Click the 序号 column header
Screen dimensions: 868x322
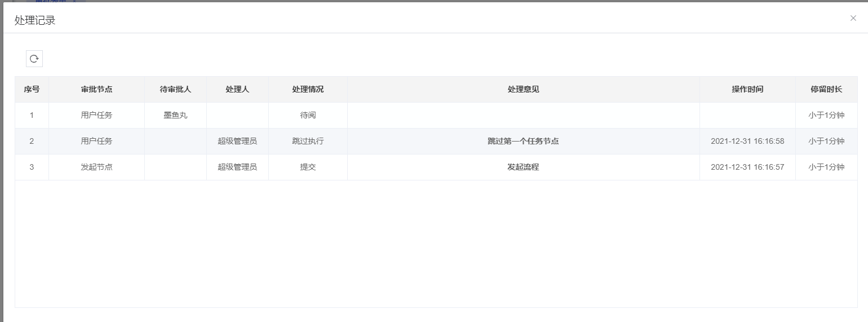32,89
